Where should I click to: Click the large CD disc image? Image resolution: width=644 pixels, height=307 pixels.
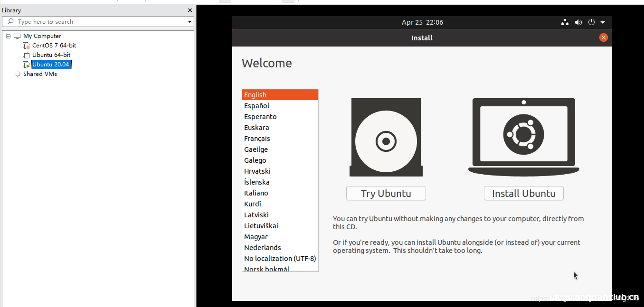click(386, 141)
